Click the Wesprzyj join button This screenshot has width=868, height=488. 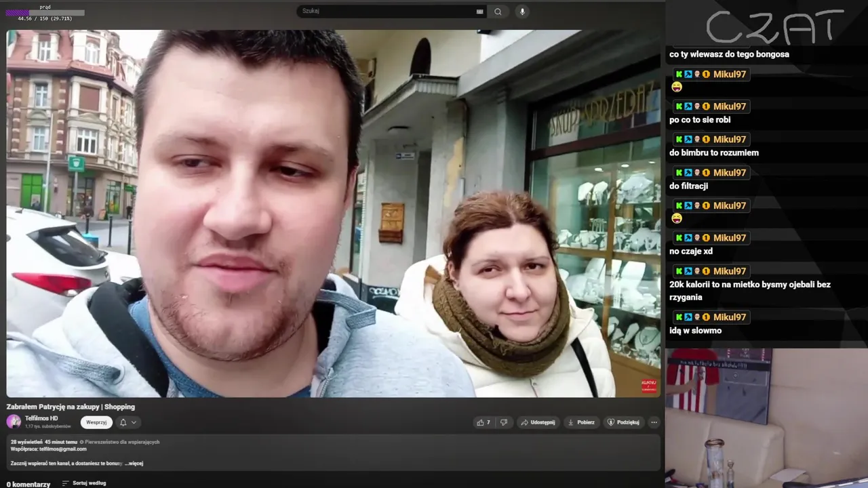[96, 422]
